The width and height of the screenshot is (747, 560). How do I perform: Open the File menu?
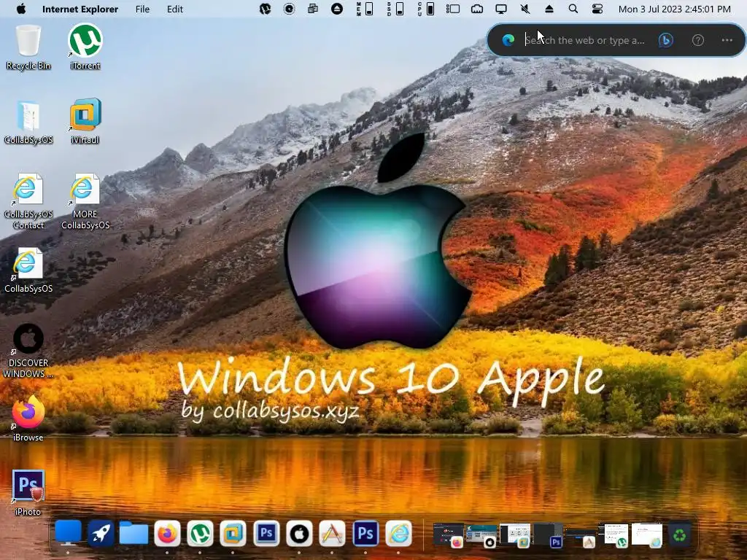(142, 9)
